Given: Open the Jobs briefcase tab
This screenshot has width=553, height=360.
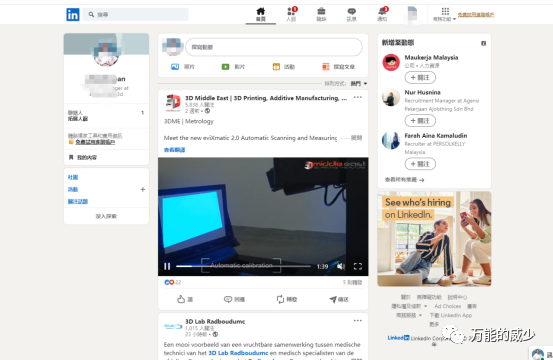Looking at the screenshot, I should (321, 15).
